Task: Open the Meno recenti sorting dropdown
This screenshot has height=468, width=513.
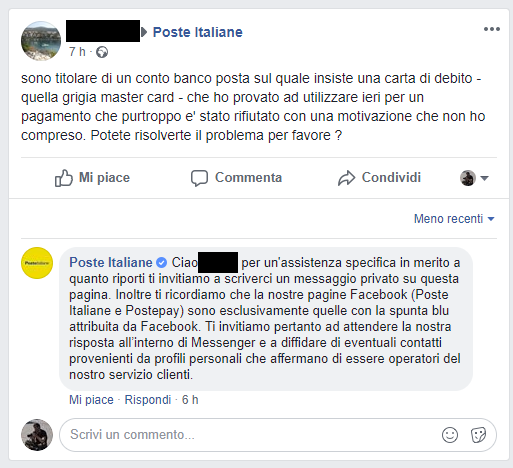Action: tap(454, 219)
